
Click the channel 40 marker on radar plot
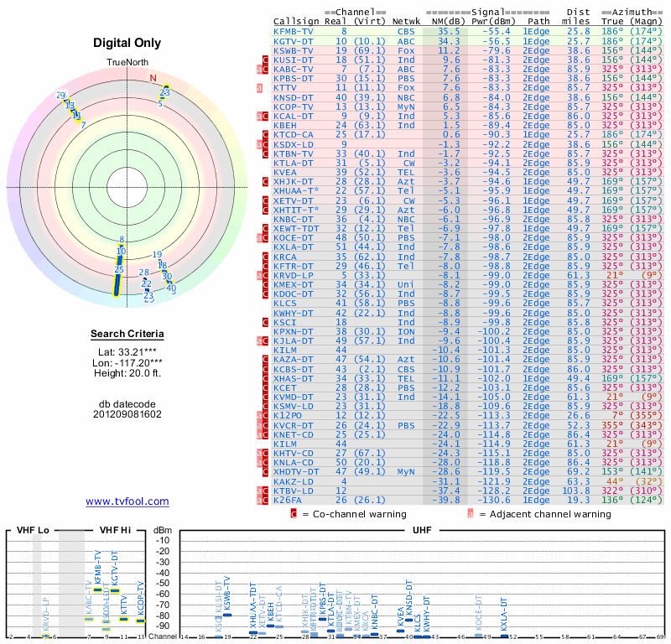pyautogui.click(x=171, y=288)
